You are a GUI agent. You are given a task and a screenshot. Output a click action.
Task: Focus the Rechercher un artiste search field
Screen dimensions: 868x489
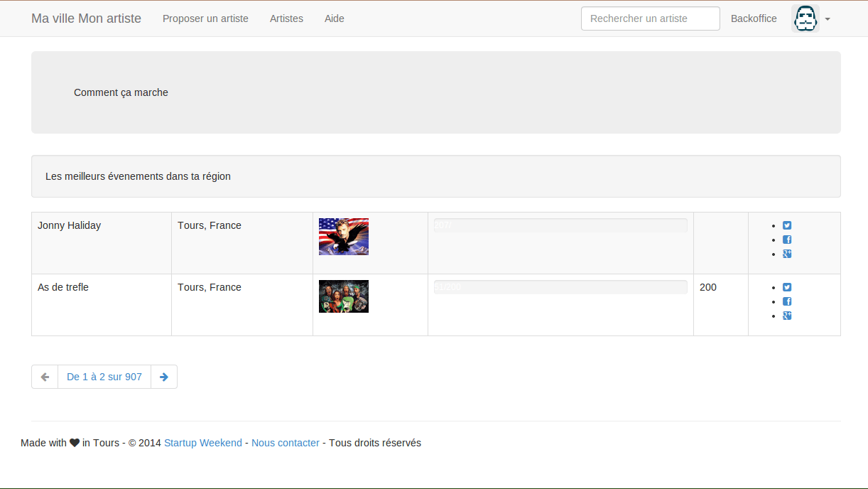pos(650,18)
